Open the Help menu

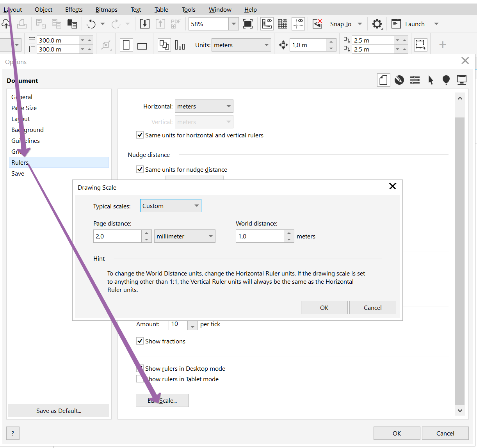point(251,9)
